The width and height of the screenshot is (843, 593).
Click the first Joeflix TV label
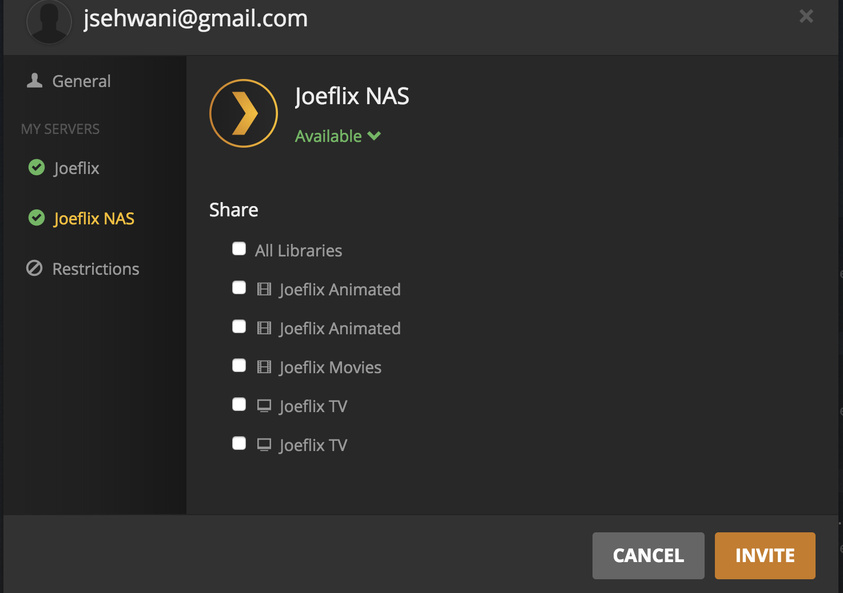313,406
